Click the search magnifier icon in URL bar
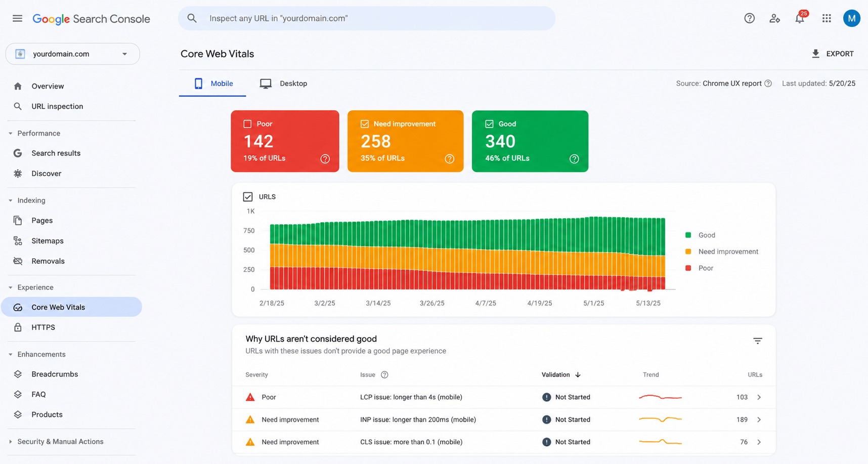The image size is (868, 464). (x=192, y=18)
